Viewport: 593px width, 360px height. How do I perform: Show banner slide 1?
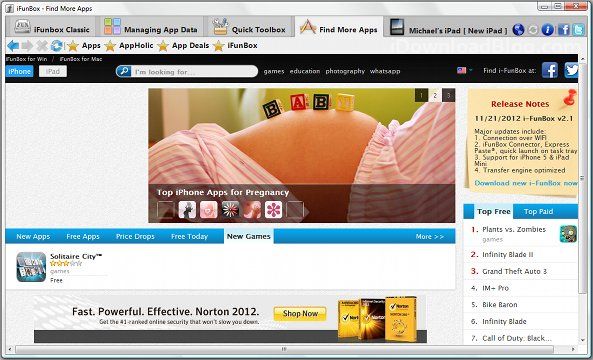[421, 95]
